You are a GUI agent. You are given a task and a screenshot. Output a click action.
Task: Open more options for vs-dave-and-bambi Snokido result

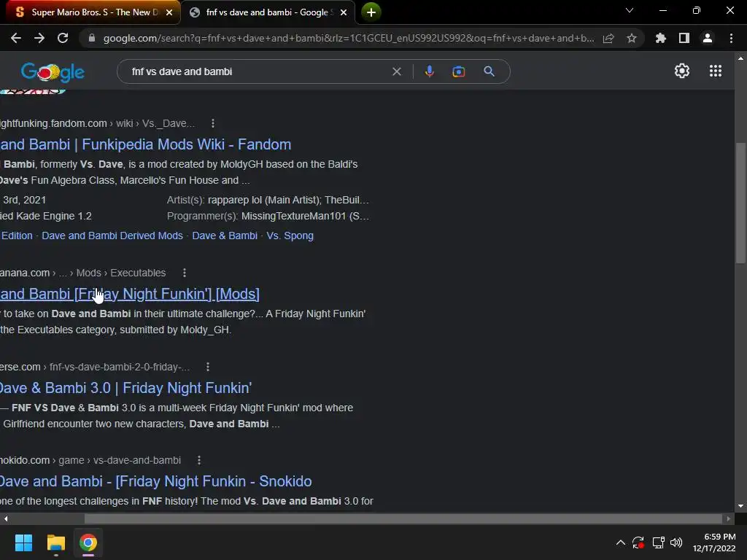pyautogui.click(x=199, y=460)
